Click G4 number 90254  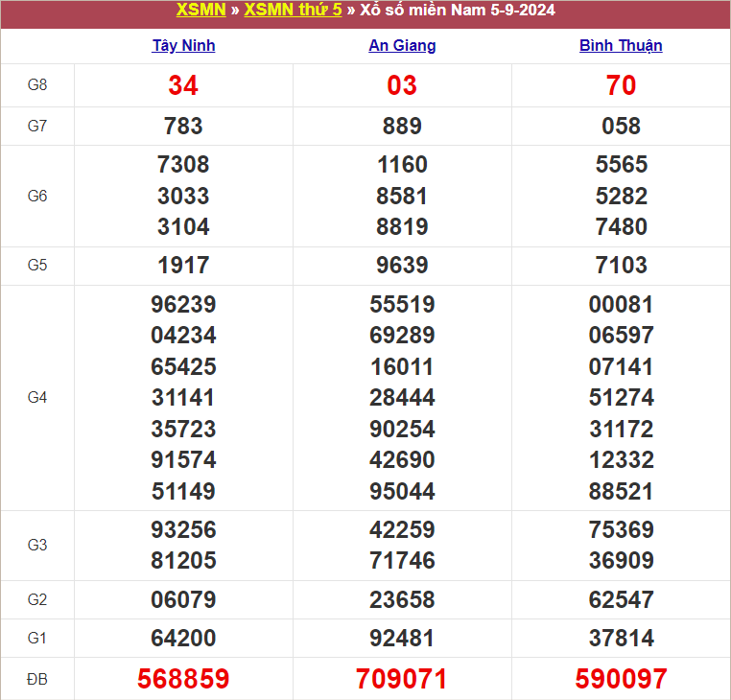[x=402, y=429]
